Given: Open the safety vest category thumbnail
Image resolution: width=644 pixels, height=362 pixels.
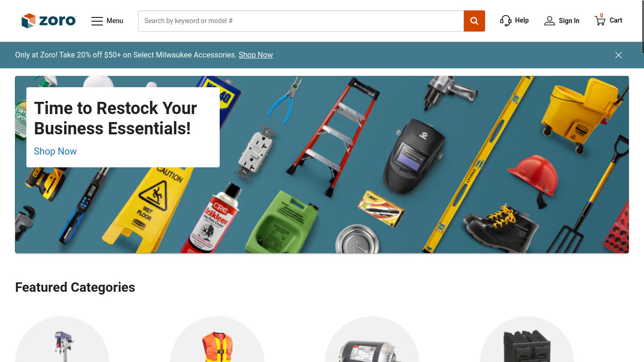Looking at the screenshot, I should tap(217, 339).
